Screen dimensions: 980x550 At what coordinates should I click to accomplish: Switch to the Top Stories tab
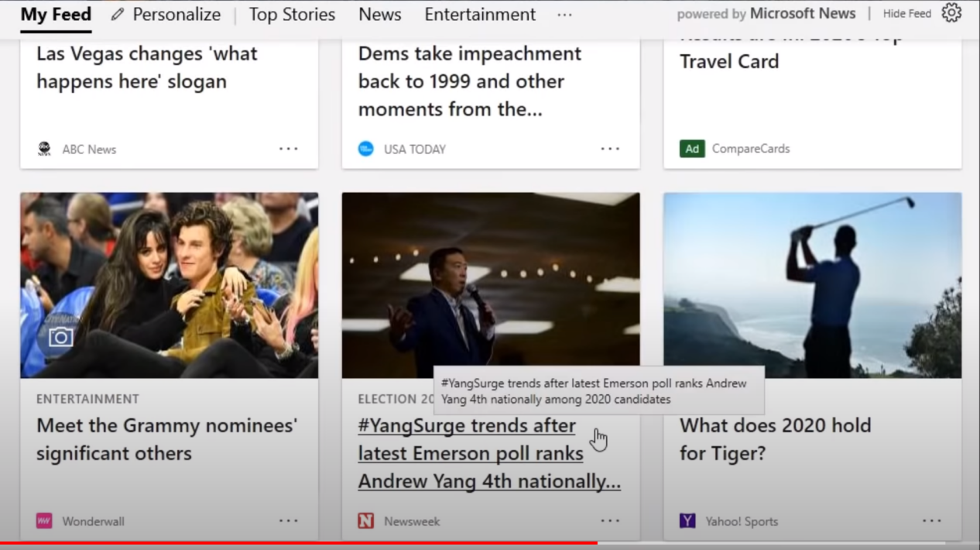tap(292, 15)
